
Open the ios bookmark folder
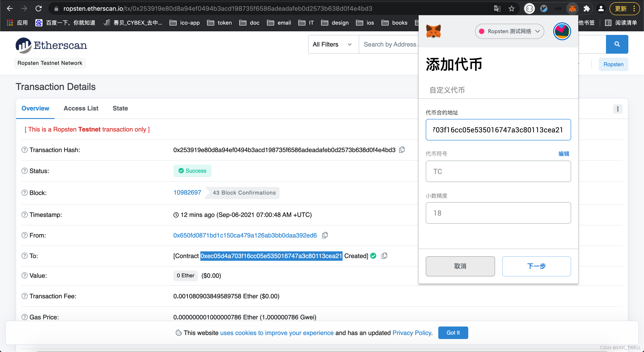365,23
